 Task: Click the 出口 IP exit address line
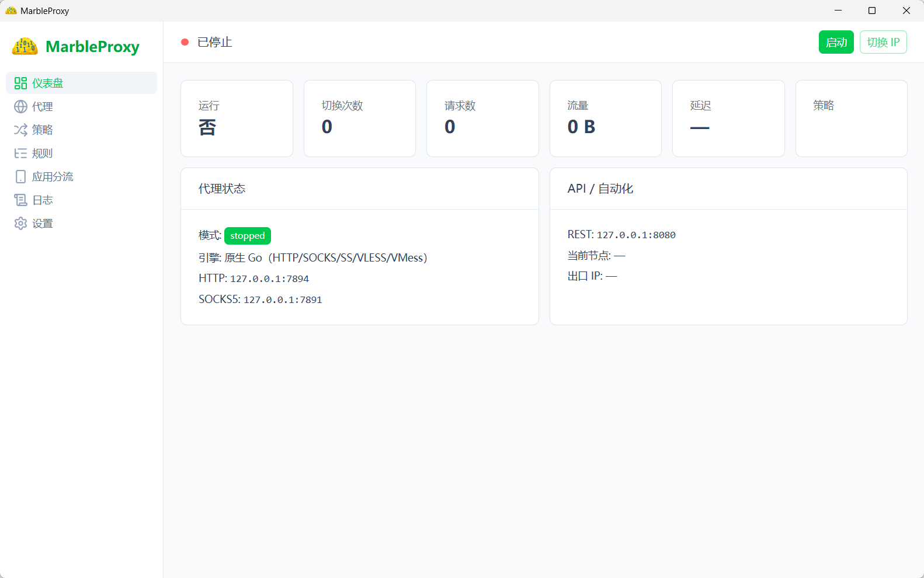[592, 276]
